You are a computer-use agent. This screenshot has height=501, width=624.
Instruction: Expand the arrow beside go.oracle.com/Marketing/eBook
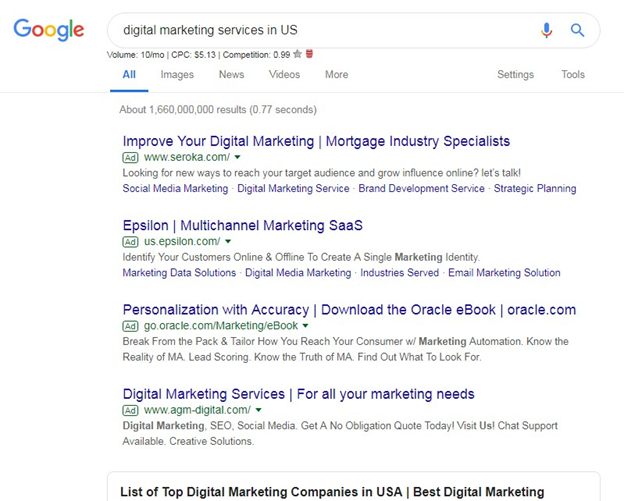(306, 326)
